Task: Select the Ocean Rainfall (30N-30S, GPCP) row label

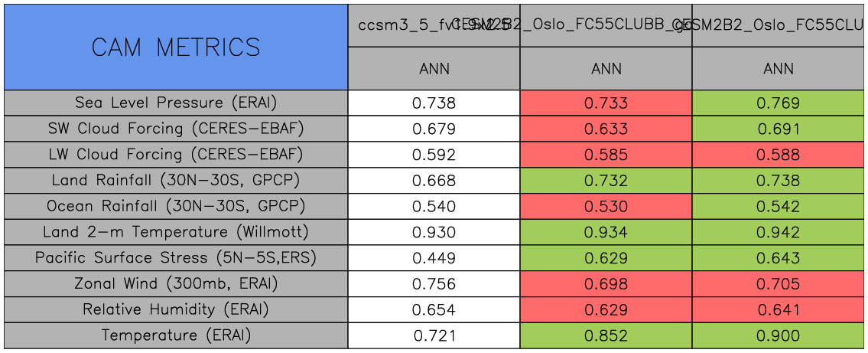Action: point(176,207)
